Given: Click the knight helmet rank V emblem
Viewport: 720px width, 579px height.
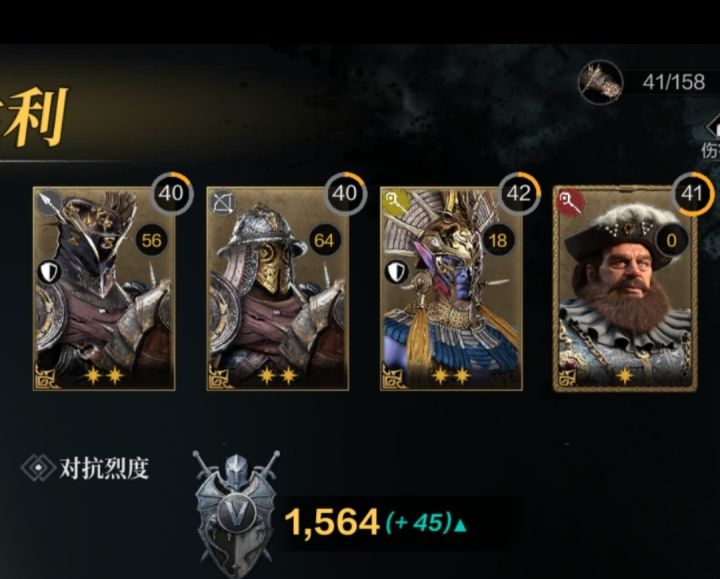Looking at the screenshot, I should point(236,511).
